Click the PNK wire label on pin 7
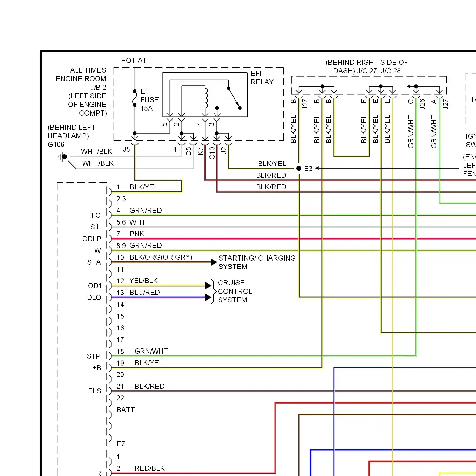 [137, 234]
